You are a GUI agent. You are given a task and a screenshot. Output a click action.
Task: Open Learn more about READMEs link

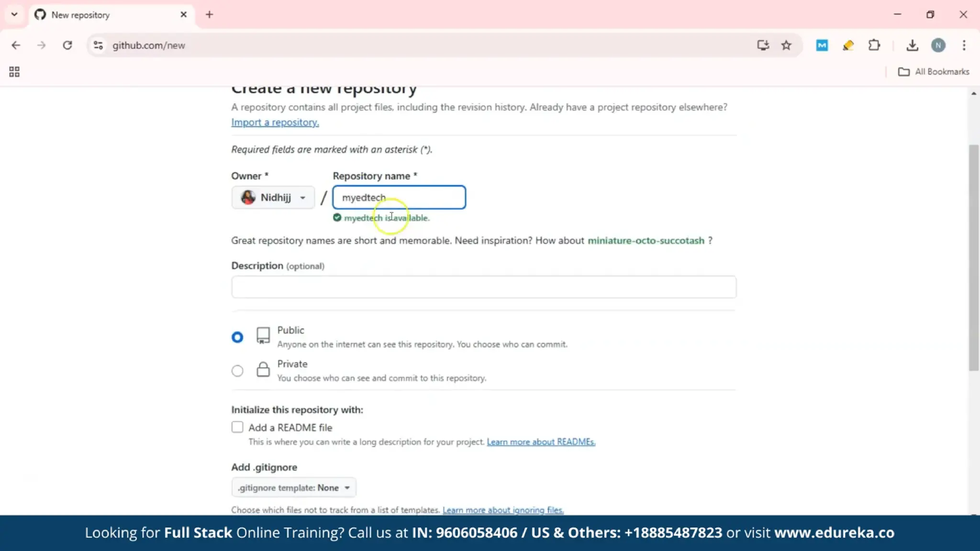(541, 442)
